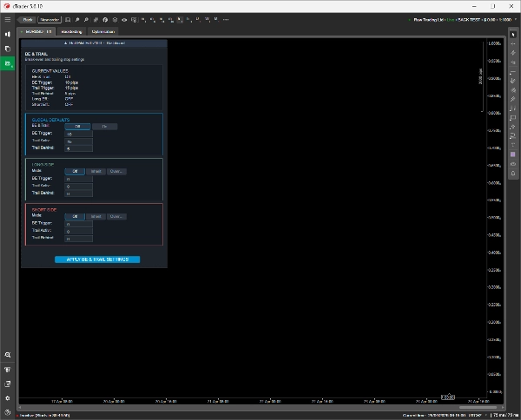Viewport: 521px width, 420px height.
Task: Zoom out of the chart
Action: [x=86, y=20]
